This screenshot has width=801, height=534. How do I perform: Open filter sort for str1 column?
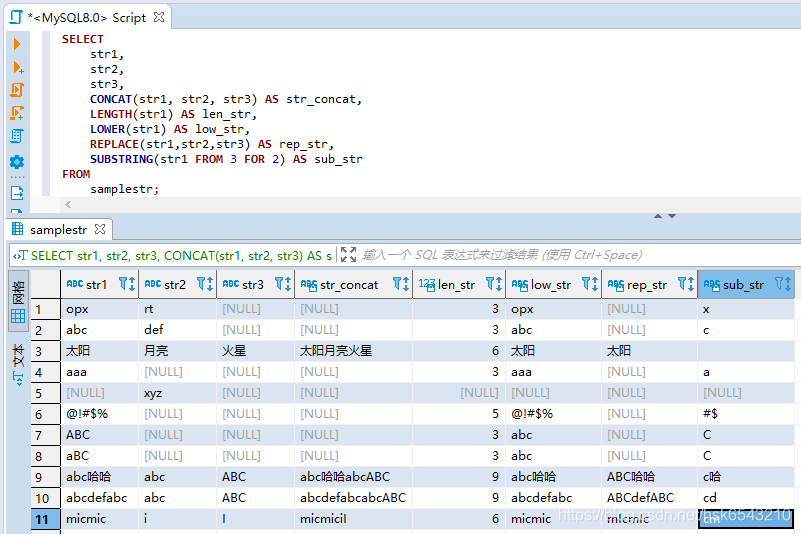point(127,284)
